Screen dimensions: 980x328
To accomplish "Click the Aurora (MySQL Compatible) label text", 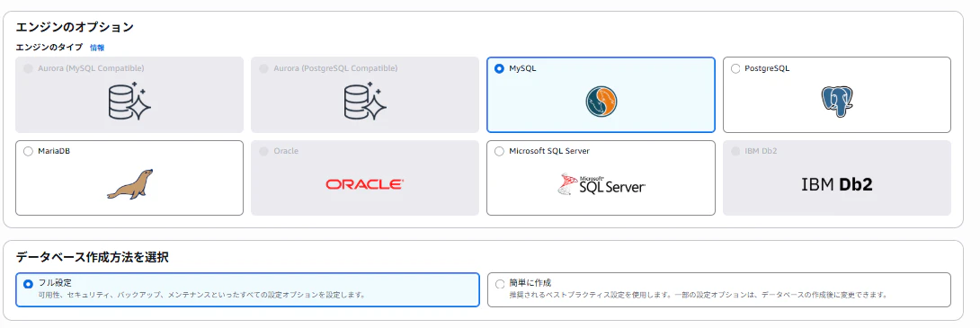I will (91, 68).
